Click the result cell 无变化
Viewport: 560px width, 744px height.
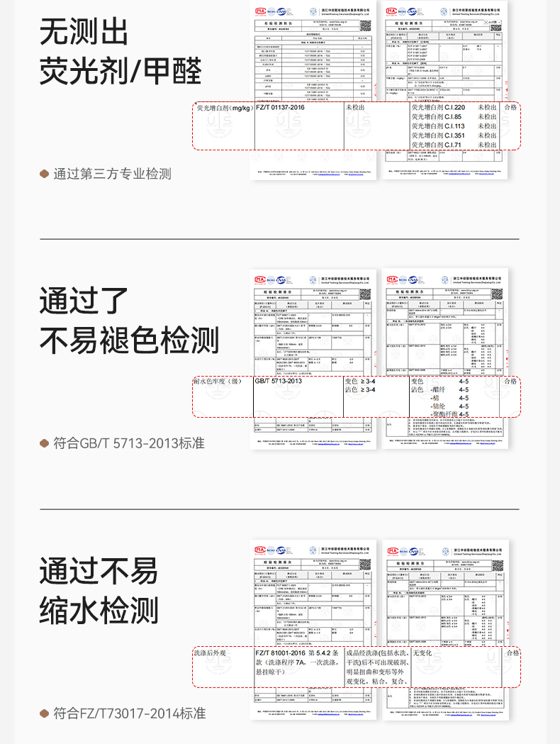(422, 653)
